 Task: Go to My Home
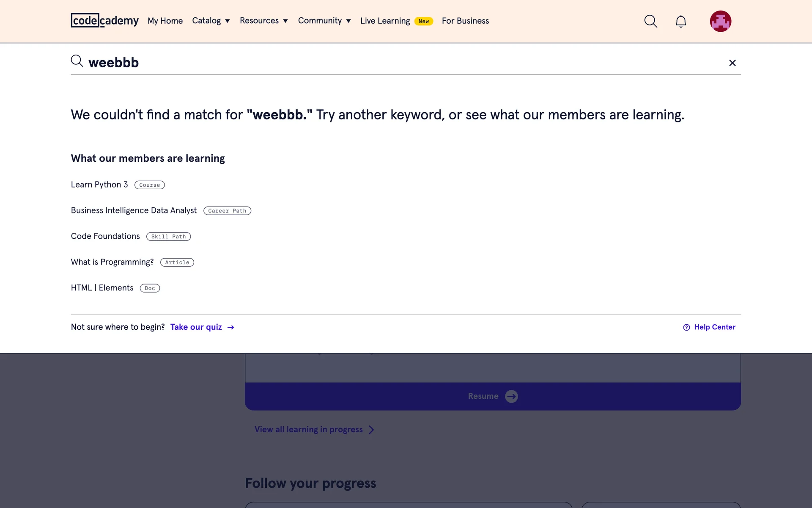[165, 21]
